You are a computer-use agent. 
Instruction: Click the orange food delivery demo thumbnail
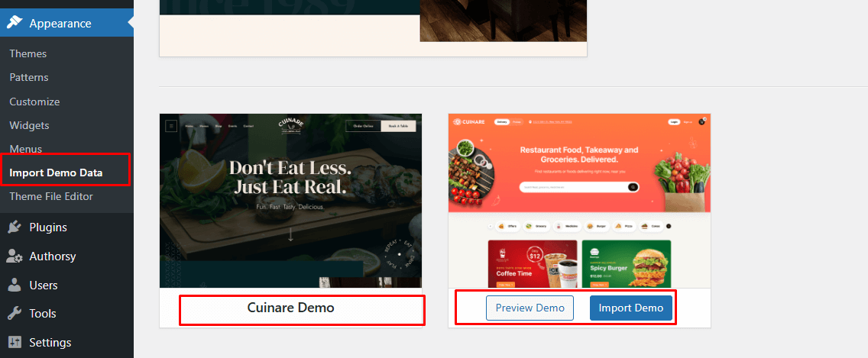[579, 200]
